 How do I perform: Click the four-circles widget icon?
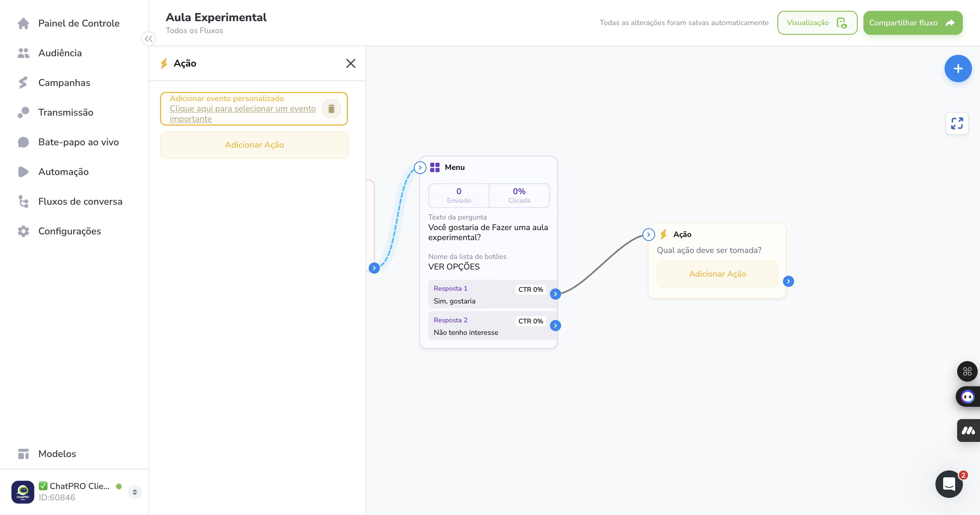pyautogui.click(x=967, y=371)
